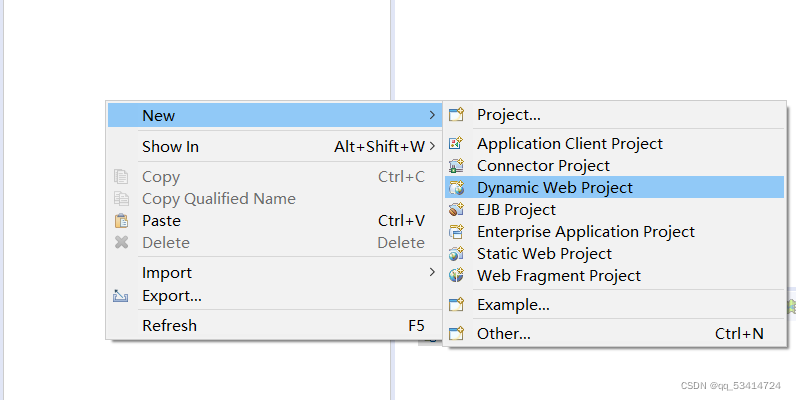This screenshot has width=796, height=400.
Task: Click the Application Client Project icon
Action: [x=456, y=144]
